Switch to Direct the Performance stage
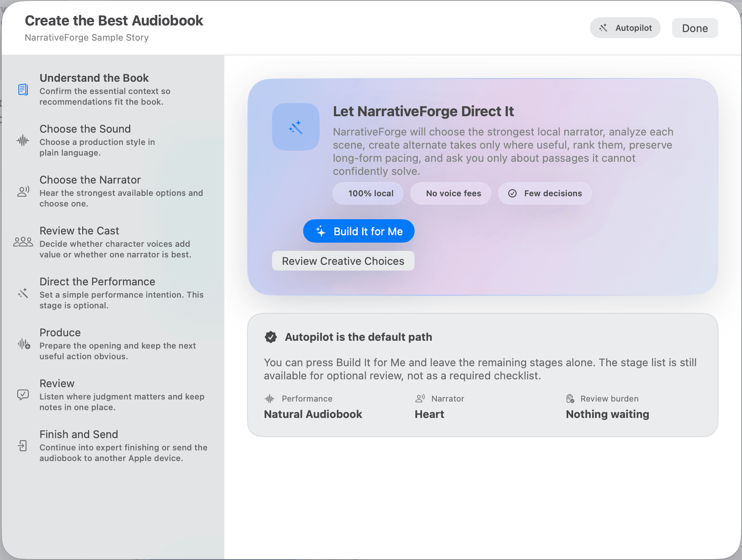Image resolution: width=742 pixels, height=560 pixels. pos(113,293)
